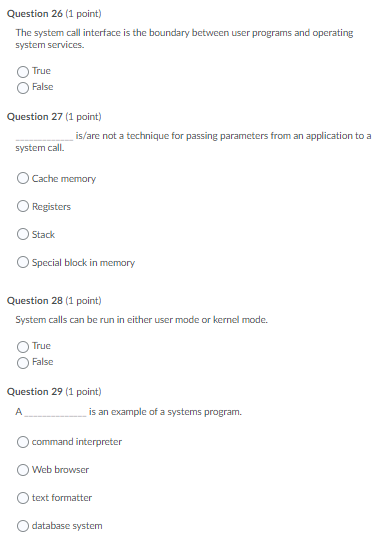Pick the Stack answer
Image resolution: width=389 pixels, height=539 pixels.
(x=23, y=234)
